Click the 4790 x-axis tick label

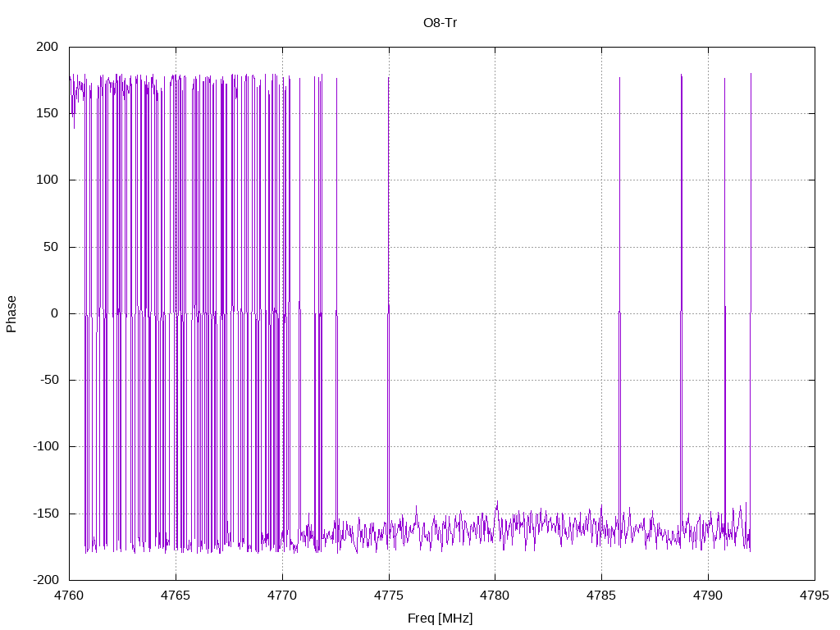point(708,596)
